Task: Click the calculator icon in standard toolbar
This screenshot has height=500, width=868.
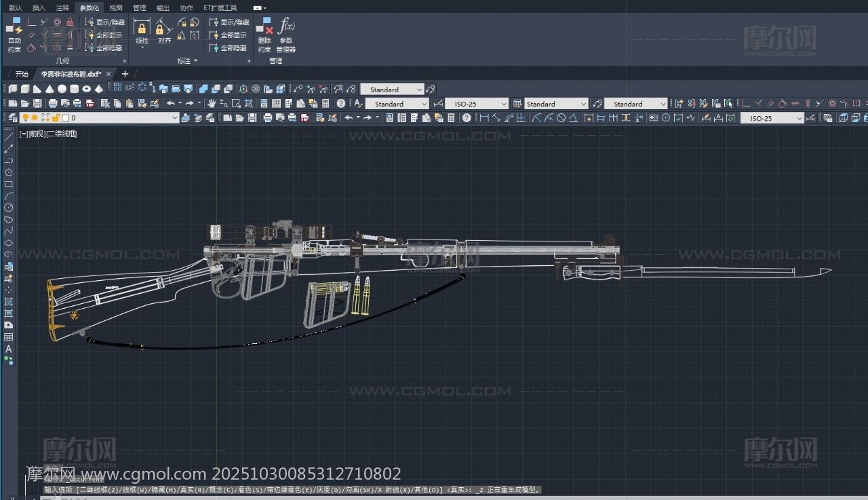Action: point(325,104)
